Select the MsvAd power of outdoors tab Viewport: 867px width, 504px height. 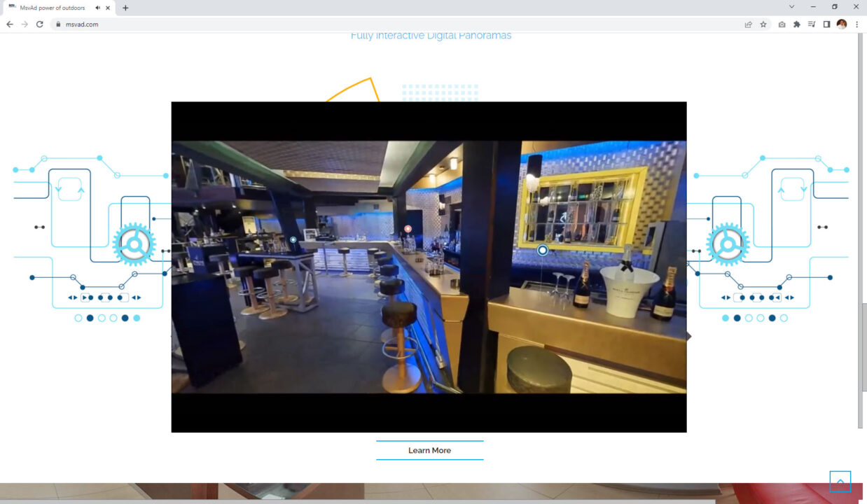(x=59, y=8)
